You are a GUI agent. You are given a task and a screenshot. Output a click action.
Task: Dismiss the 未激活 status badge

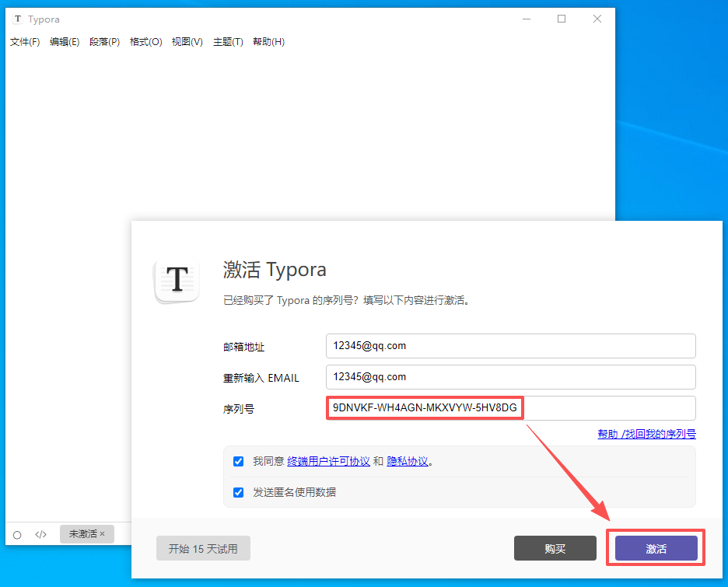tap(102, 534)
